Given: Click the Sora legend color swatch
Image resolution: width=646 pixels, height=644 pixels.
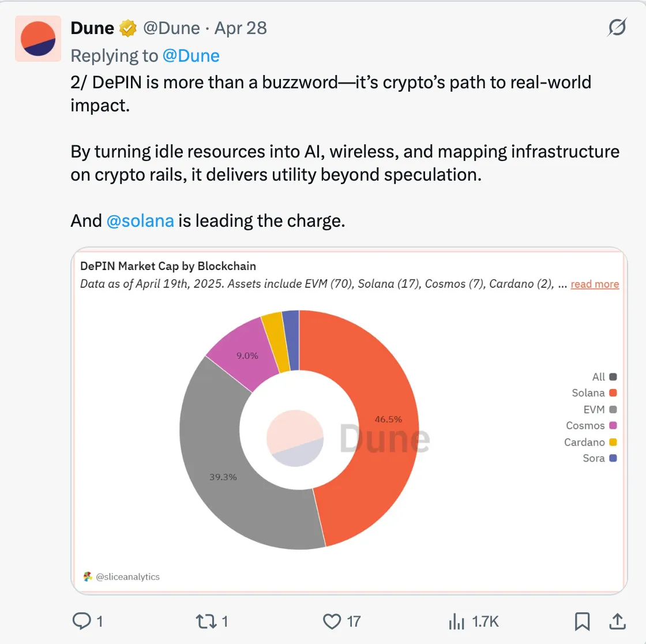Looking at the screenshot, I should (613, 458).
